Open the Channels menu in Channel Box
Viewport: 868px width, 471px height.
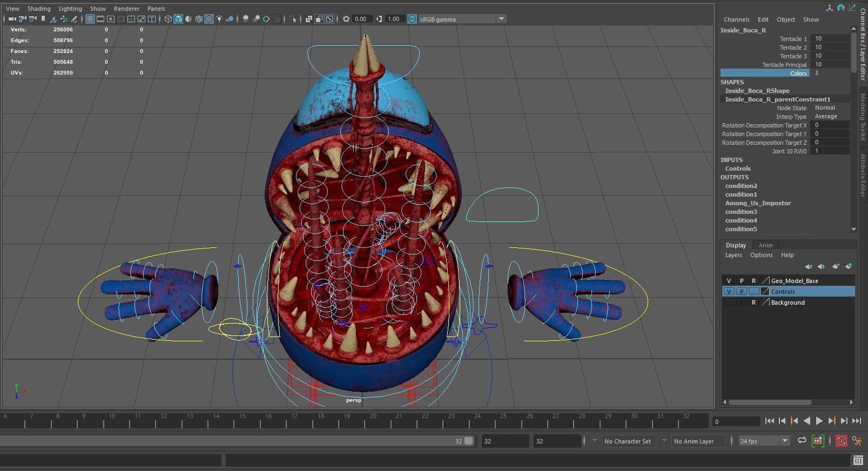[736, 19]
